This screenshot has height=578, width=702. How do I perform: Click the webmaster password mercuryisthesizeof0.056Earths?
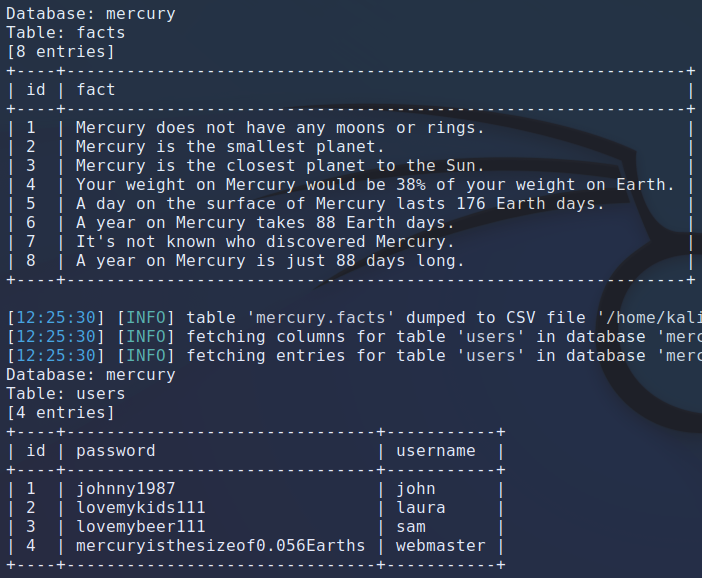(220, 546)
